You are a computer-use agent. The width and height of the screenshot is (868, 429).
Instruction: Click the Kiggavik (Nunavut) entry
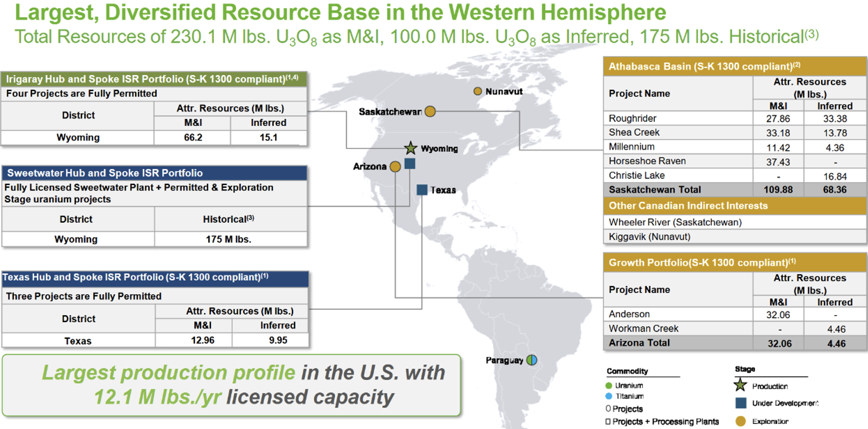tap(649, 237)
